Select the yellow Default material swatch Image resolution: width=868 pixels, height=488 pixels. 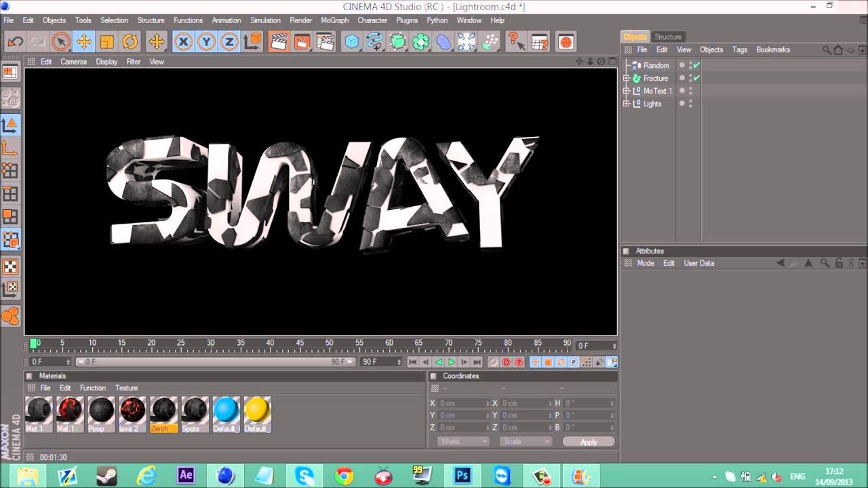[257, 414]
